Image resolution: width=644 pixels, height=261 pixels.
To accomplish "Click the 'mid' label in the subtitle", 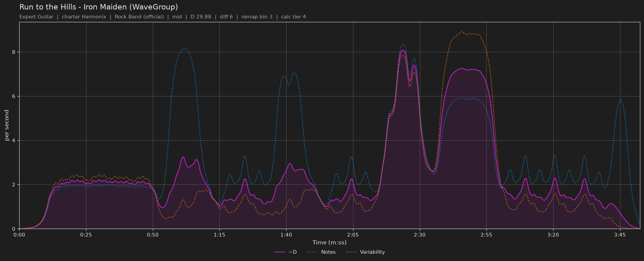I will pos(177,17).
